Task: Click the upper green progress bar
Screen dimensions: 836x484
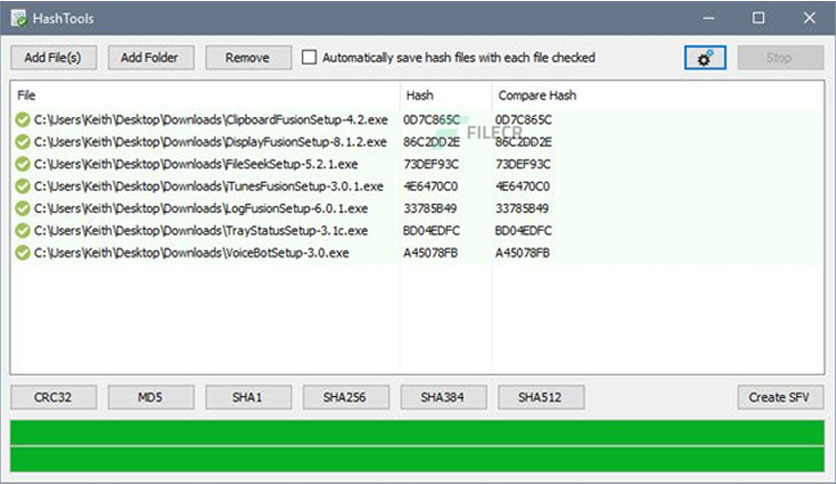Action: click(x=417, y=432)
